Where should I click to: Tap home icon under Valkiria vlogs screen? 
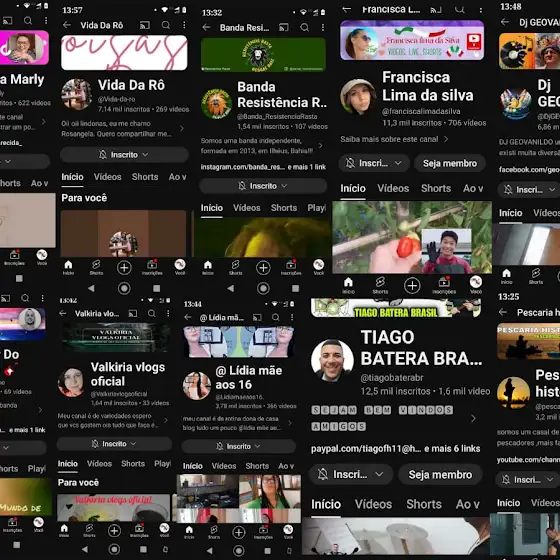(x=64, y=530)
